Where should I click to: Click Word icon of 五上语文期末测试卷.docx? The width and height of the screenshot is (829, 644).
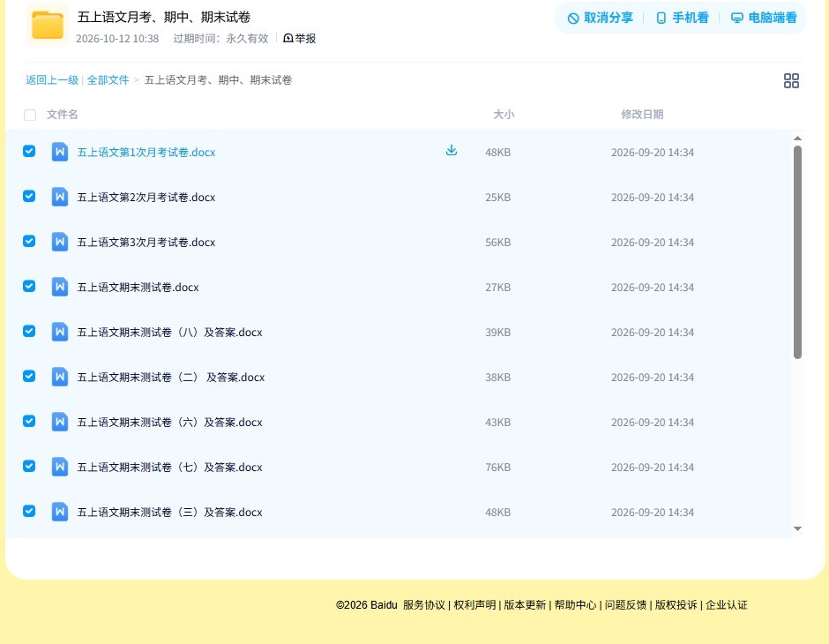coord(60,287)
